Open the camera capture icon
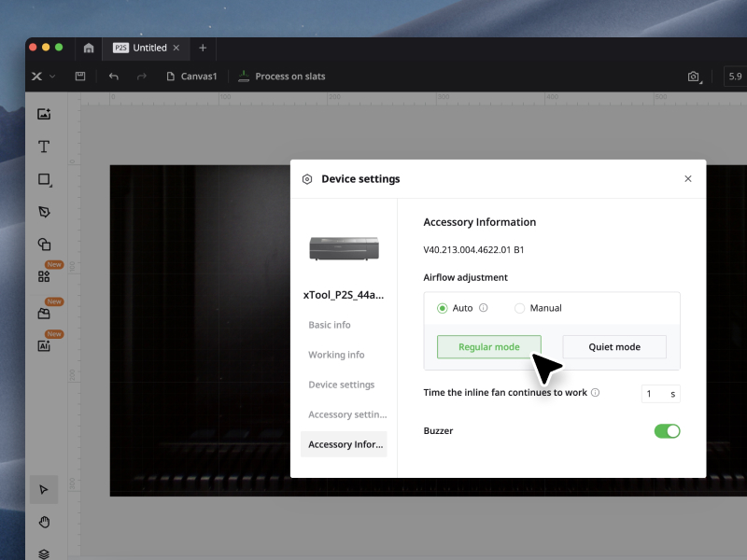747x560 pixels. tap(693, 77)
